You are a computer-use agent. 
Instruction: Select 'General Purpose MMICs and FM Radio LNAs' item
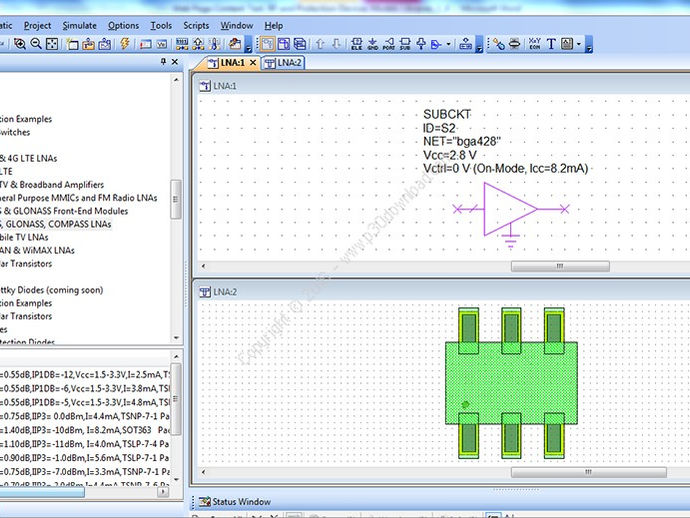coord(78,198)
